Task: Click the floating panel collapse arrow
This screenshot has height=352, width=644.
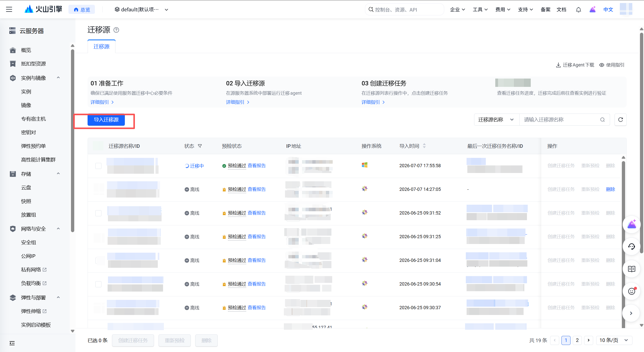Action: pyautogui.click(x=631, y=313)
